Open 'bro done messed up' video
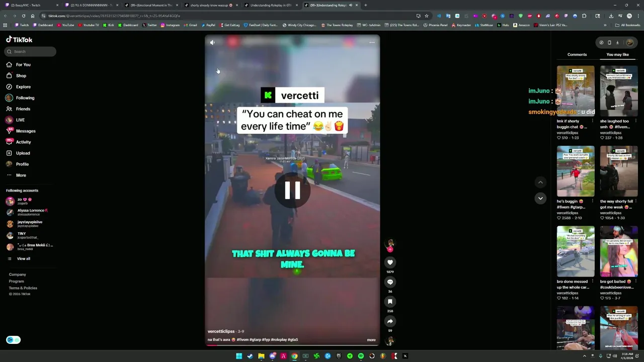 click(576, 251)
